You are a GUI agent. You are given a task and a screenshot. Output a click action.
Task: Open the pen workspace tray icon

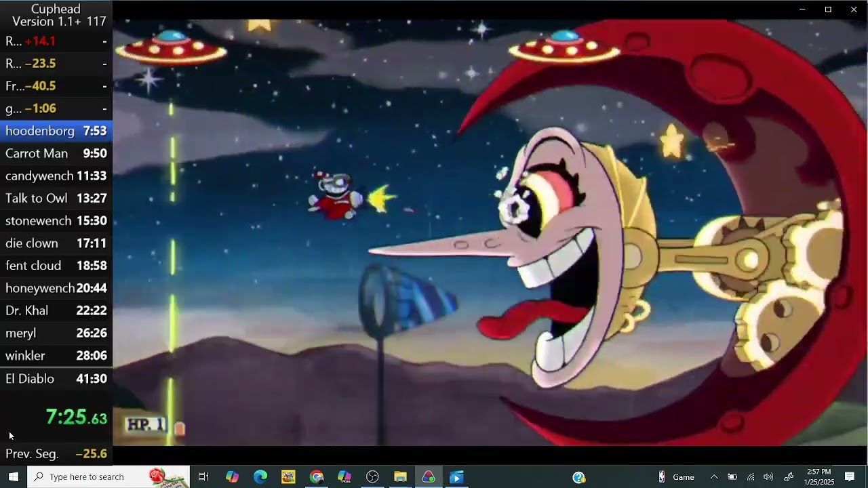pos(789,476)
